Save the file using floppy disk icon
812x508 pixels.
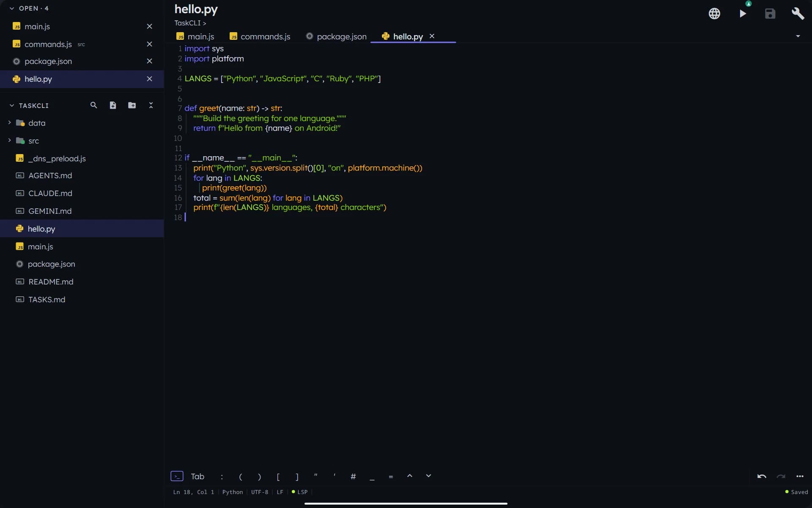click(770, 14)
